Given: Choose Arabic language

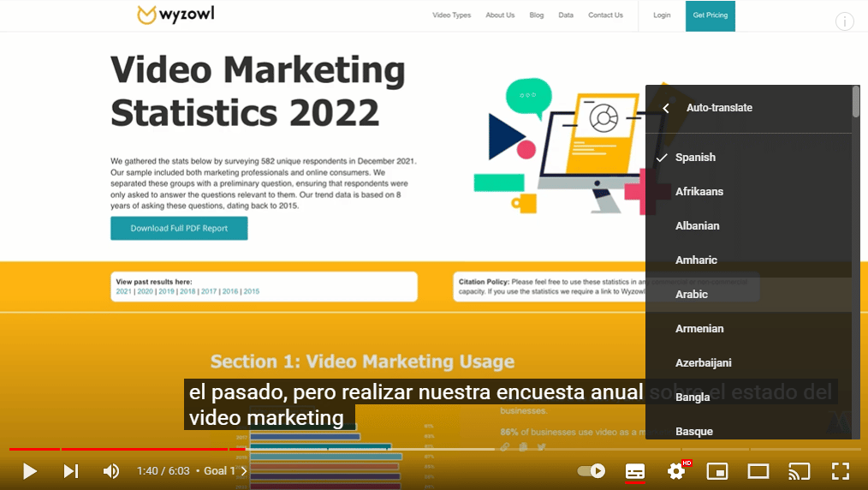Looking at the screenshot, I should (x=748, y=295).
